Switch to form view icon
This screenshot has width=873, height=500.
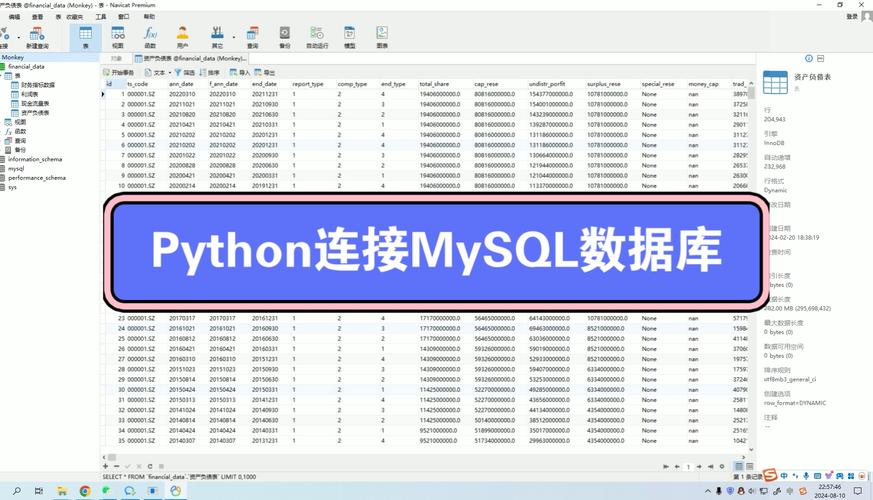tap(749, 466)
